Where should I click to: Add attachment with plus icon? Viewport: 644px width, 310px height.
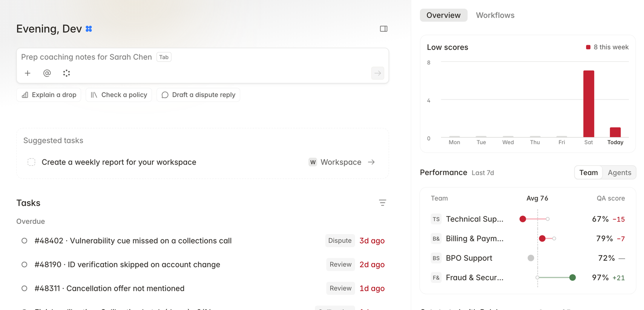[x=28, y=73]
